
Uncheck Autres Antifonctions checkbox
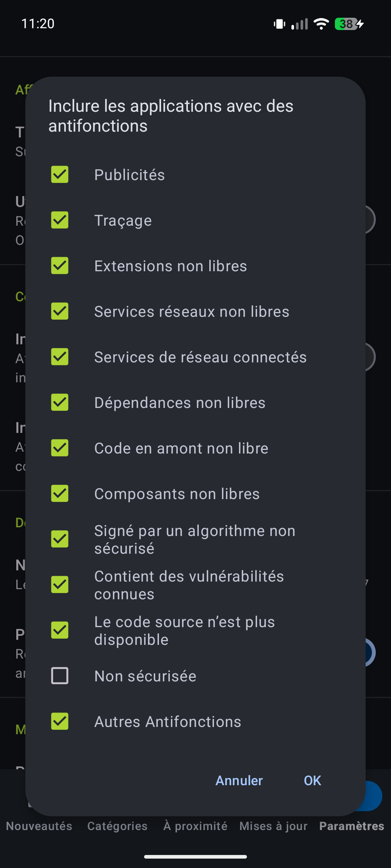[x=60, y=722]
